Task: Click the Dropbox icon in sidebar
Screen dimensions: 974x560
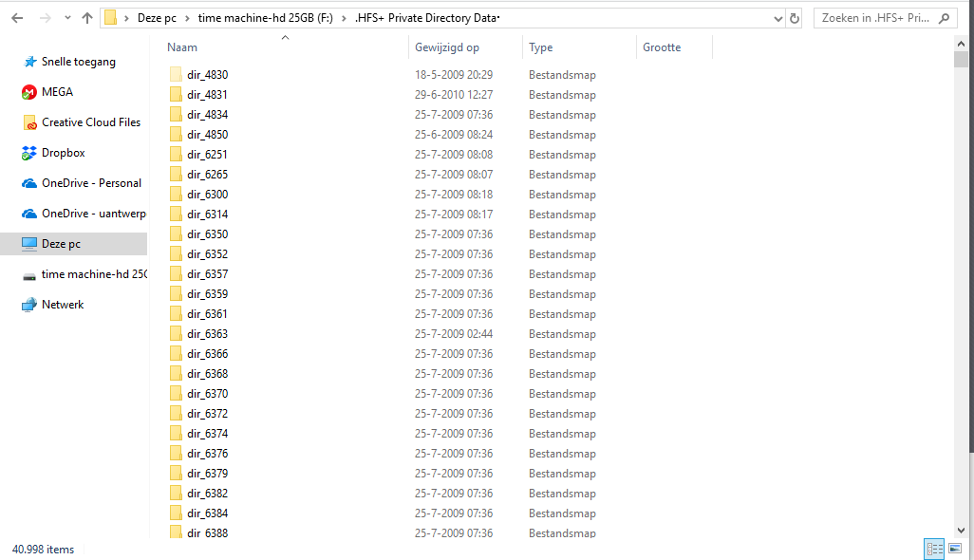Action: (x=29, y=153)
